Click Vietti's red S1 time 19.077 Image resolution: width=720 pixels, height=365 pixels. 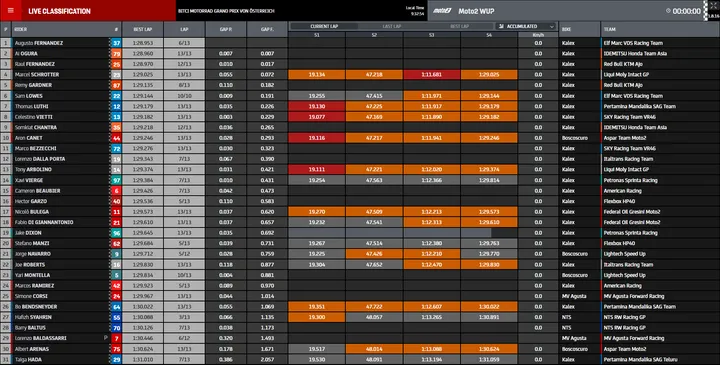[317, 117]
